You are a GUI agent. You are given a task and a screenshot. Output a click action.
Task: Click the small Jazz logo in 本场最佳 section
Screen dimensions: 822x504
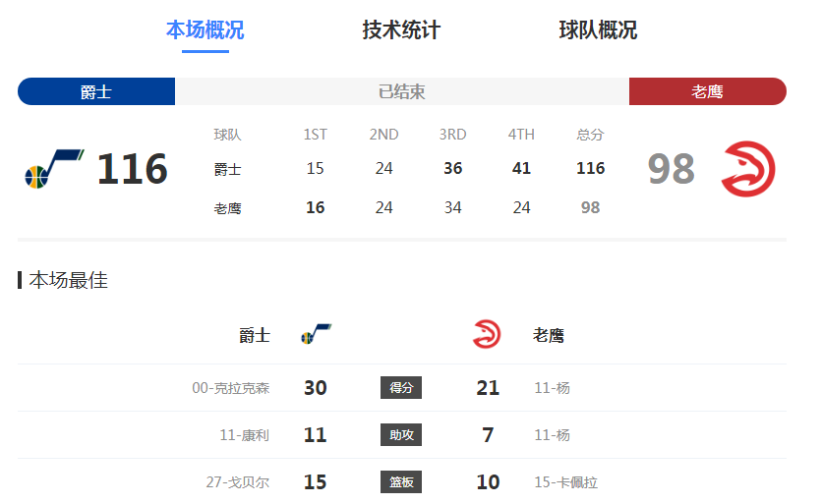click(x=316, y=334)
